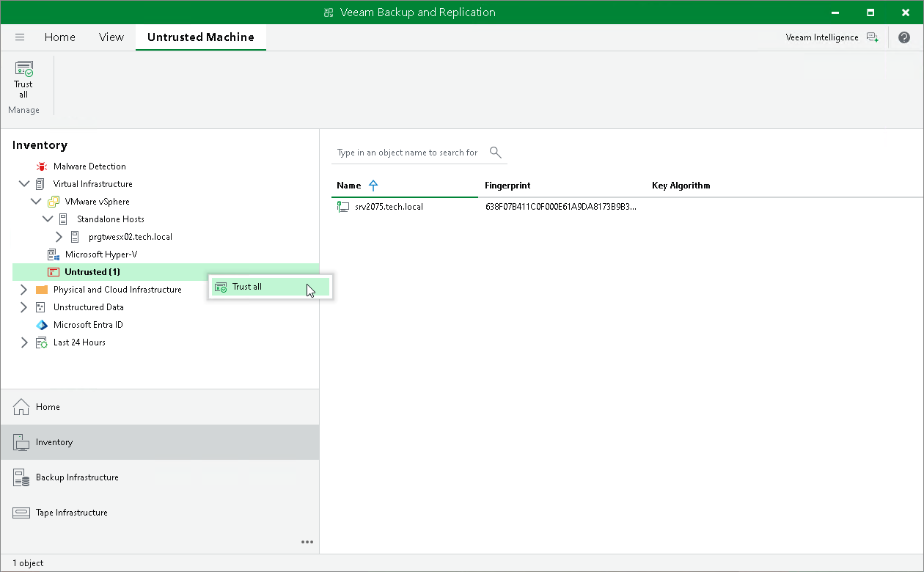Screen dimensions: 924x572
Task: Open the Tape Infrastructure pane label
Action: (72, 513)
